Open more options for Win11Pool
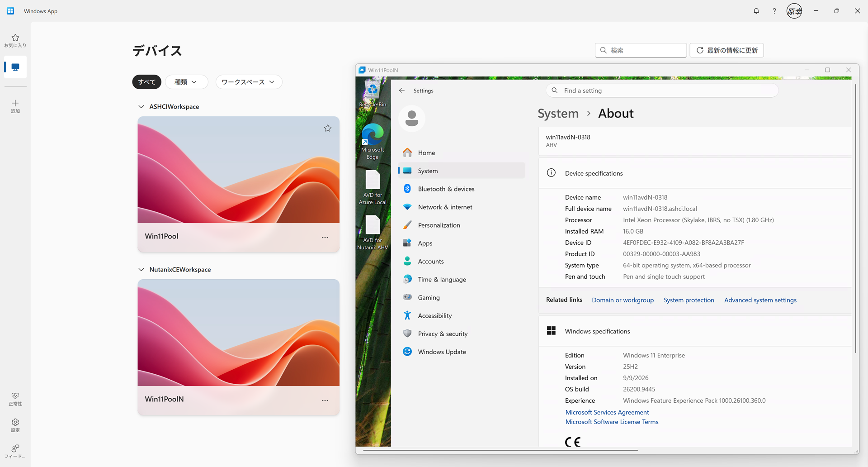Viewport: 868px width, 467px height. pyautogui.click(x=325, y=237)
